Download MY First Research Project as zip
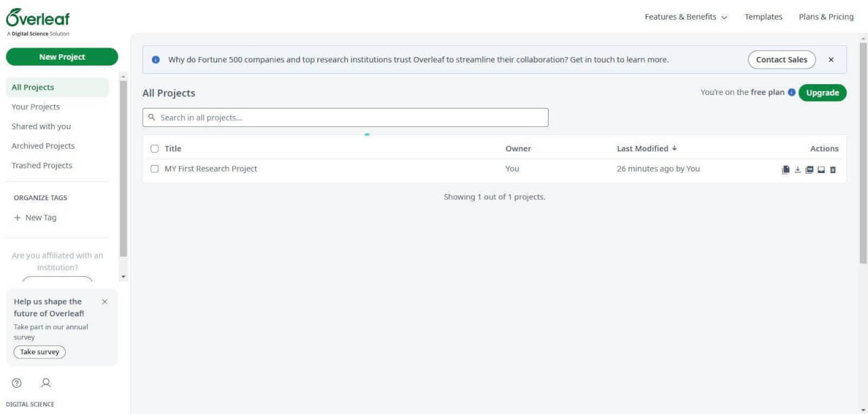 pos(797,169)
